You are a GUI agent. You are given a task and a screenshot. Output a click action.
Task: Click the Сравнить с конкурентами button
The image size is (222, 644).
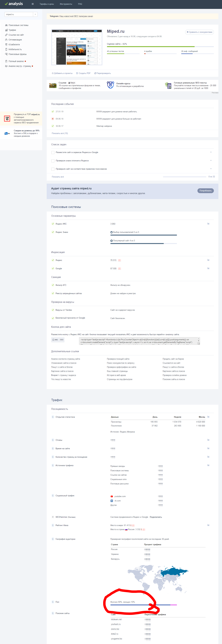(199, 32)
